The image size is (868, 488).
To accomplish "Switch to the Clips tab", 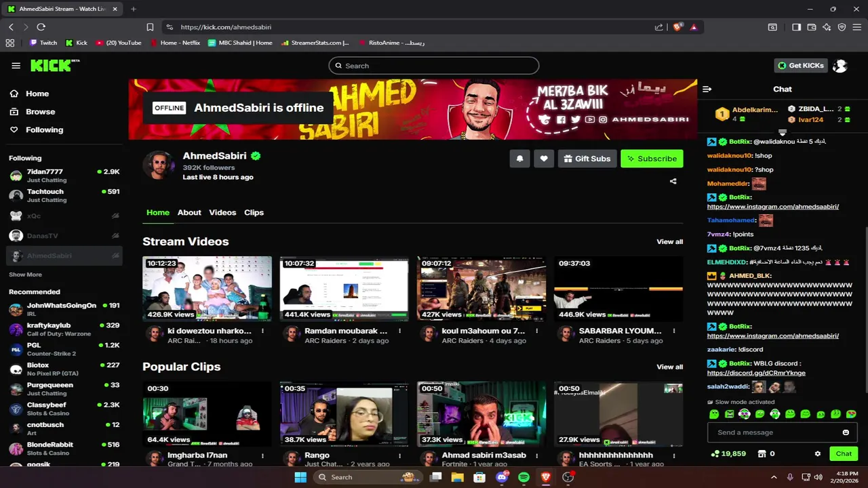I will click(x=254, y=212).
